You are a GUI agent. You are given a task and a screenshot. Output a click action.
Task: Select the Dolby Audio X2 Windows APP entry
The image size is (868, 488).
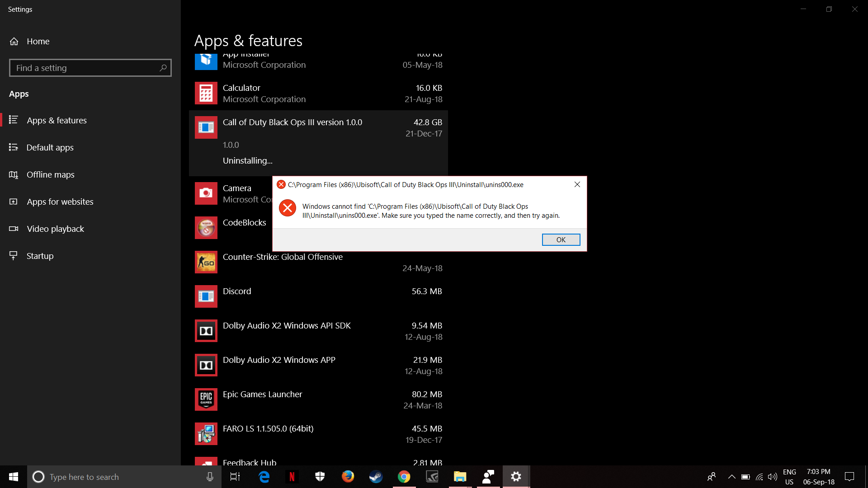(x=279, y=360)
